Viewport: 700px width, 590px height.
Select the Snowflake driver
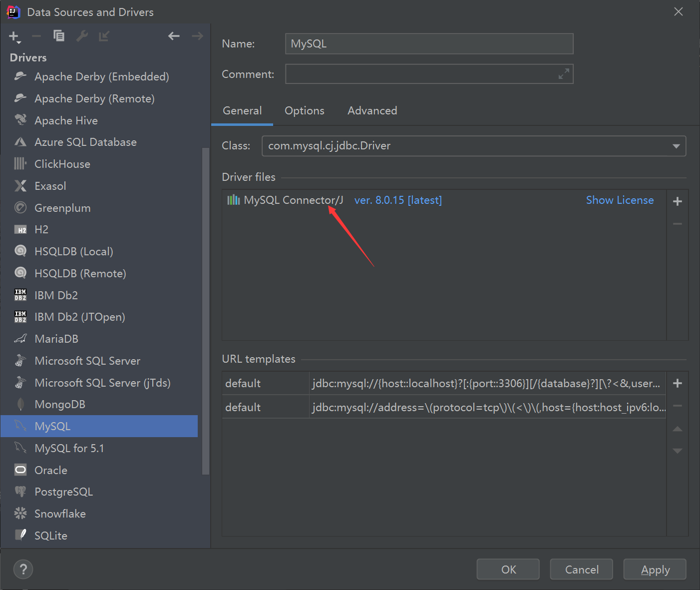[x=99, y=514]
